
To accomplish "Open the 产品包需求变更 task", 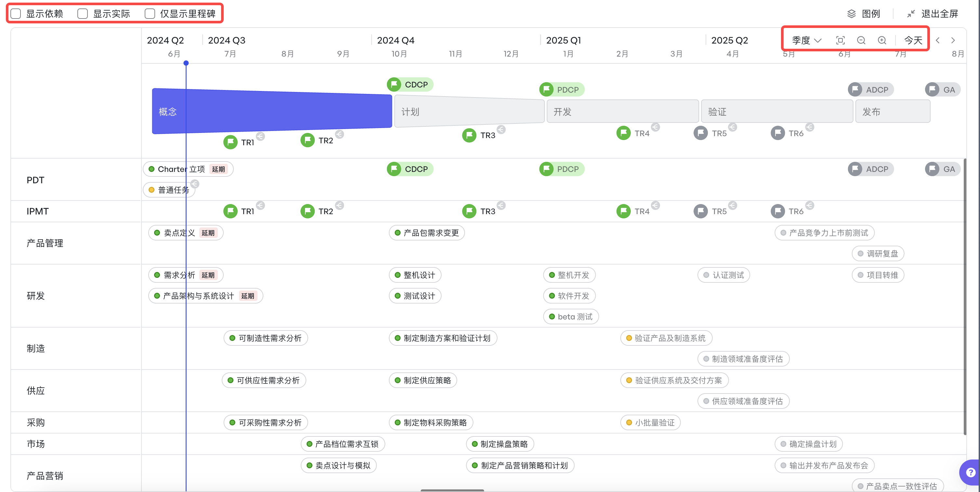I will tap(427, 233).
